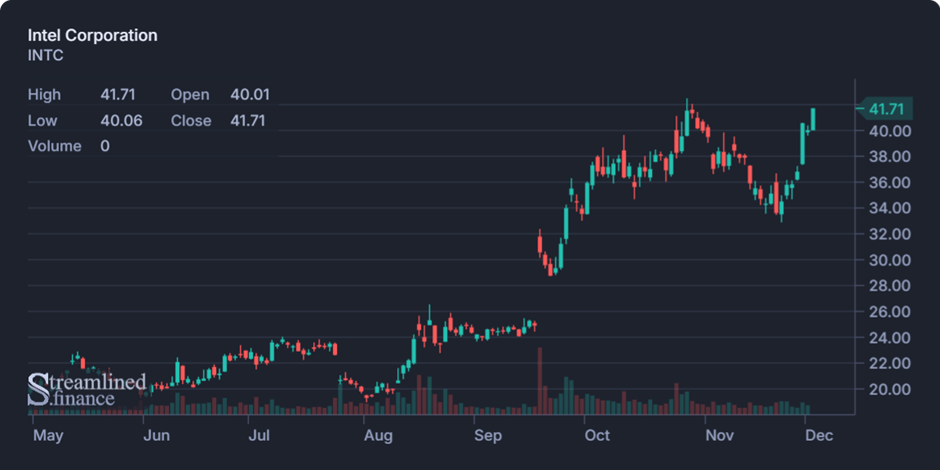Image resolution: width=940 pixels, height=470 pixels.
Task: Click the Volume label in stats panel
Action: pyautogui.click(x=55, y=146)
